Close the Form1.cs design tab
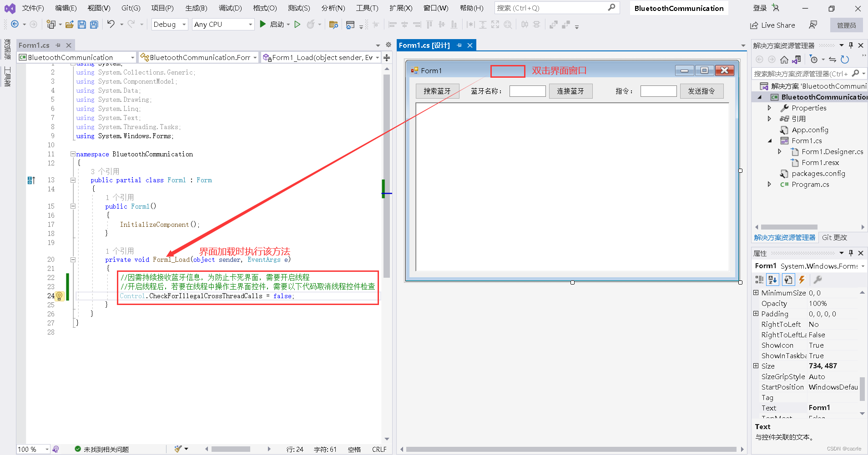 pyautogui.click(x=470, y=45)
